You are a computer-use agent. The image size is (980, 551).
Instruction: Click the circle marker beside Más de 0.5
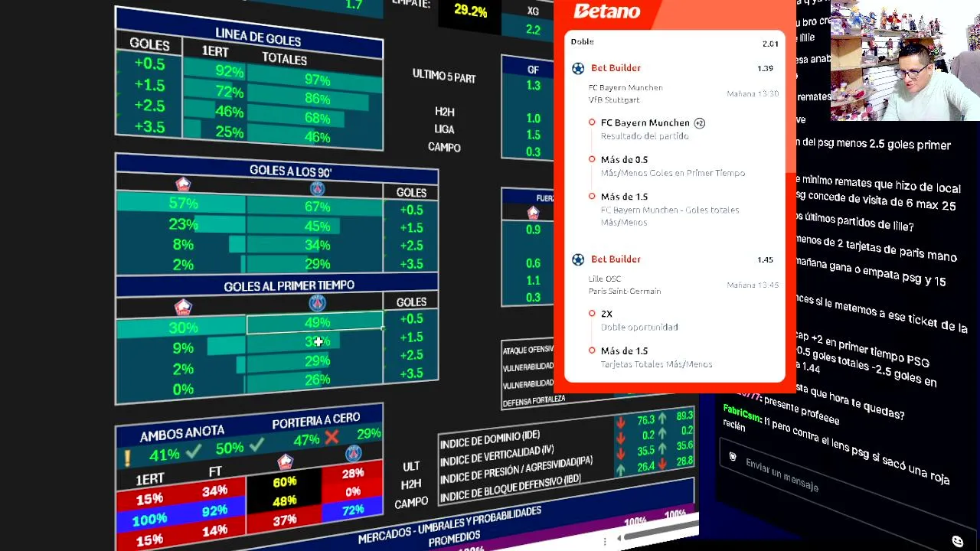(x=592, y=159)
